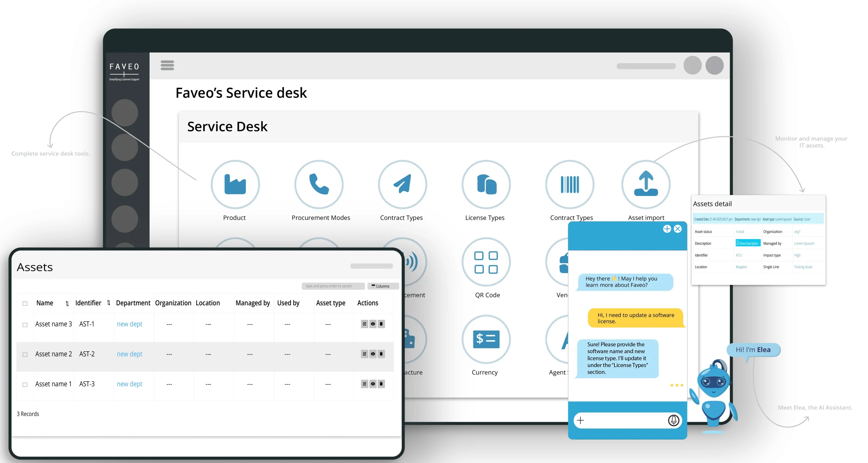Click the plus icon in chat header
868x463 pixels.
pyautogui.click(x=667, y=229)
